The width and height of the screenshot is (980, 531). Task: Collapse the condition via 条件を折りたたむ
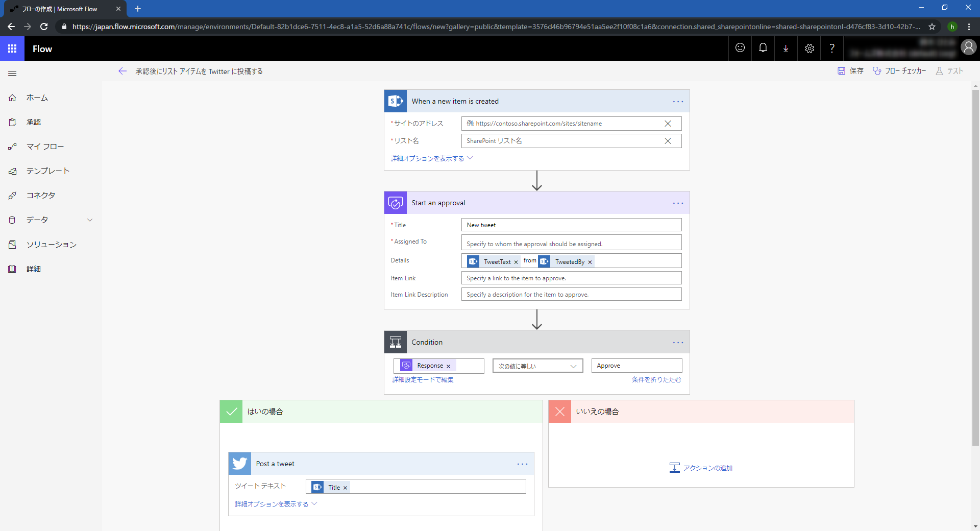click(x=656, y=379)
